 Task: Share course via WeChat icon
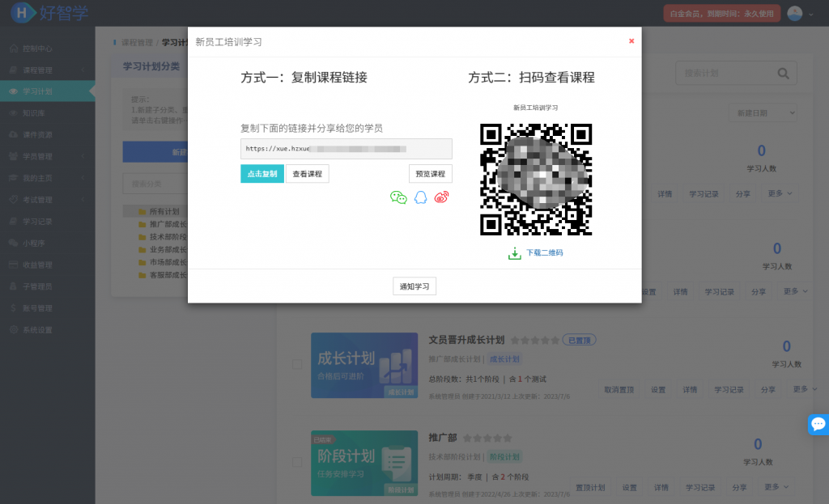pos(398,197)
